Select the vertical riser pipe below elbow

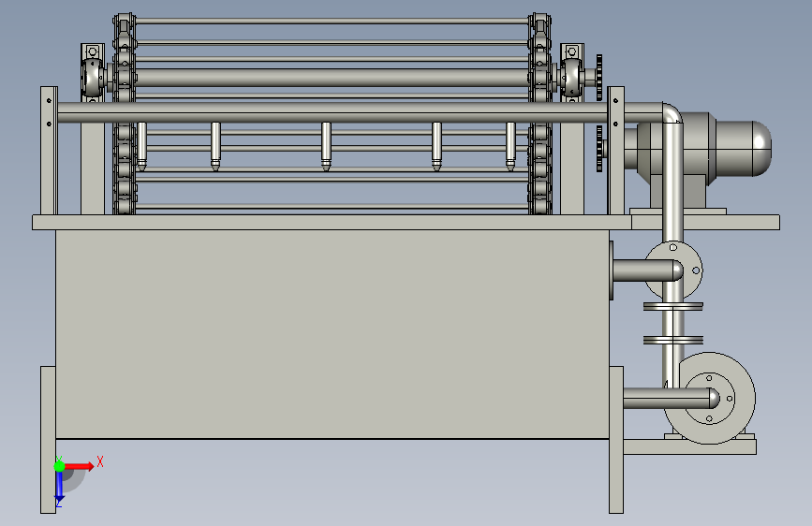tap(672, 183)
